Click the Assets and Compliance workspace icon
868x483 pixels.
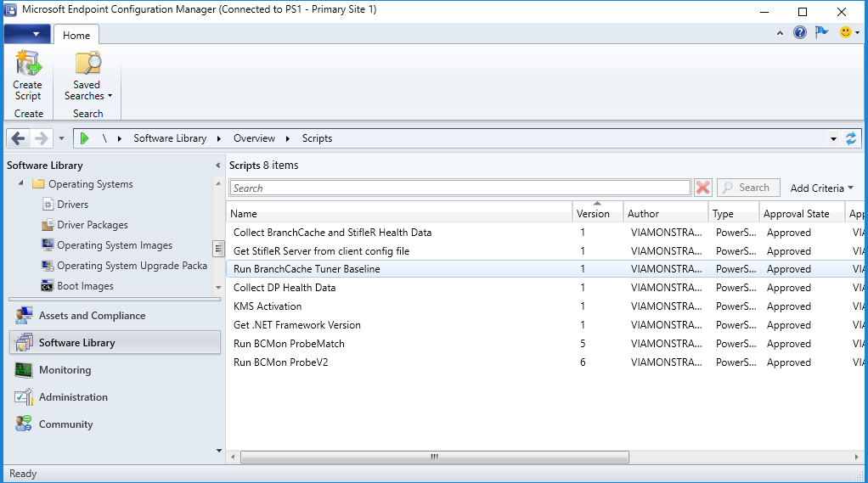[24, 316]
